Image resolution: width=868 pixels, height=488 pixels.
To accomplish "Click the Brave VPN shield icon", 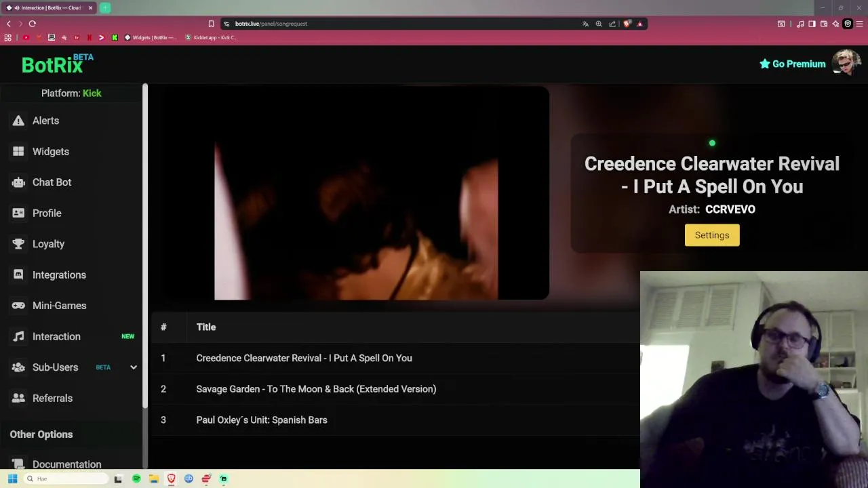I will [x=848, y=24].
